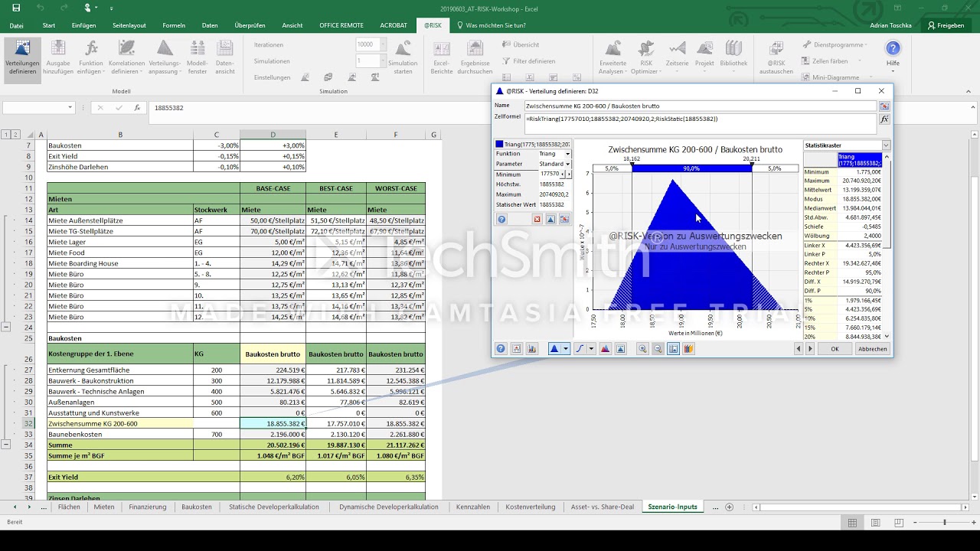Open the Datei tab
Viewport: 980px width, 551px height.
coord(16,25)
